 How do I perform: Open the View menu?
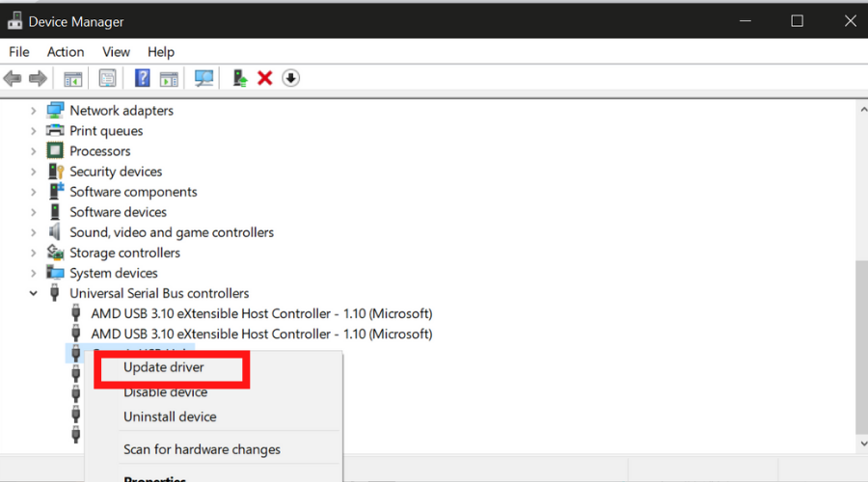tap(116, 51)
